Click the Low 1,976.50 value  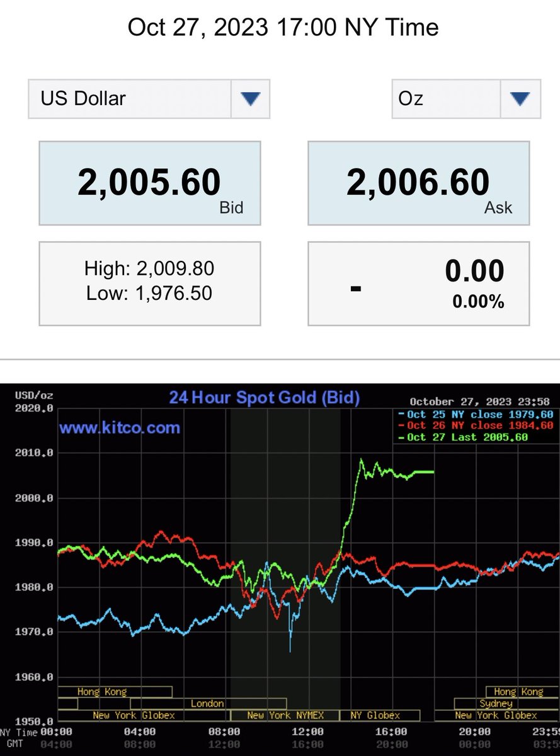(149, 293)
